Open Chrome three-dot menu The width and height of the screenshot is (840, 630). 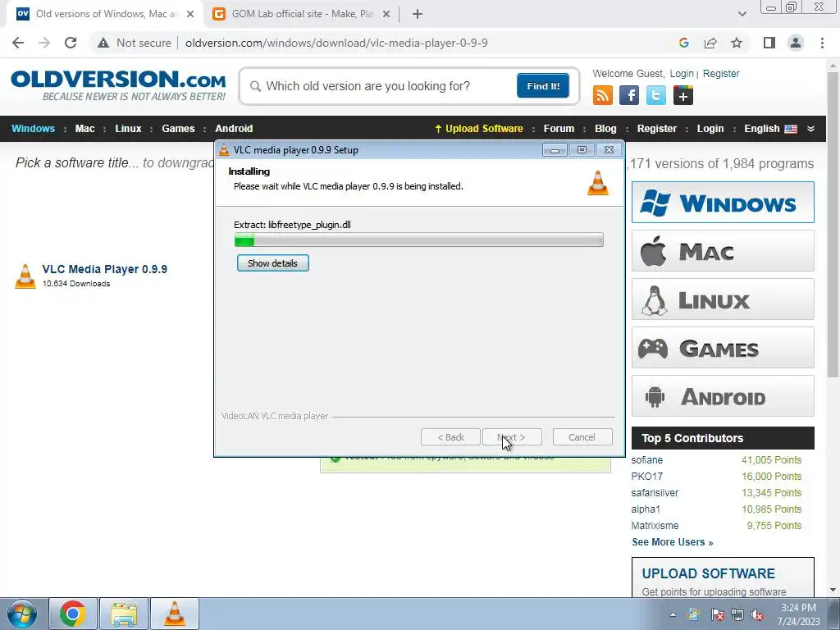pyautogui.click(x=822, y=43)
